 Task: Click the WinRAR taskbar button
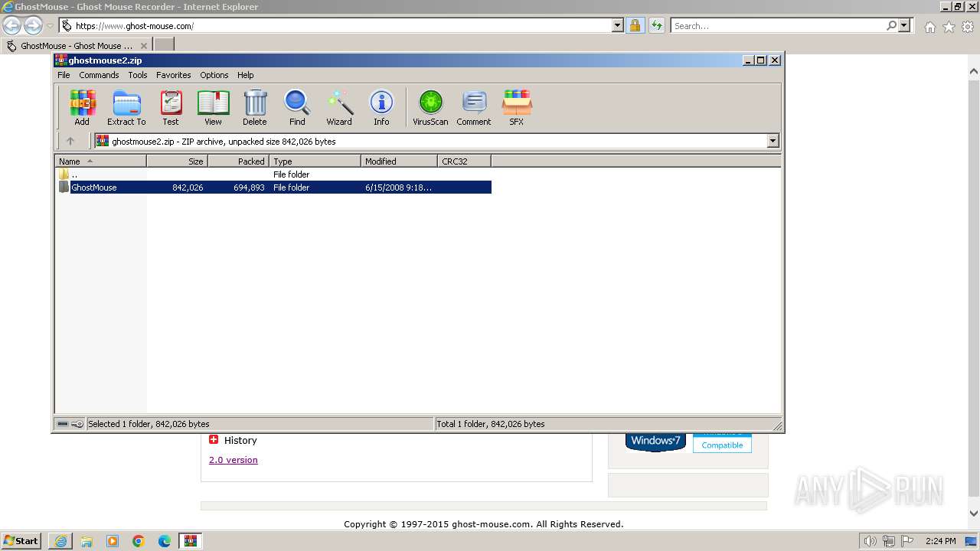[x=191, y=541]
